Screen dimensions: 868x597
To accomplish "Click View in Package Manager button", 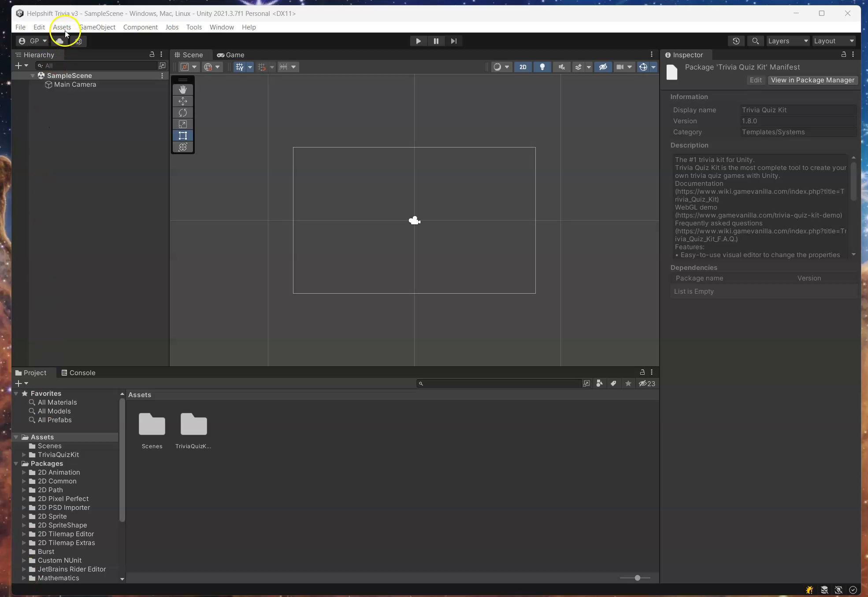I will pyautogui.click(x=812, y=80).
